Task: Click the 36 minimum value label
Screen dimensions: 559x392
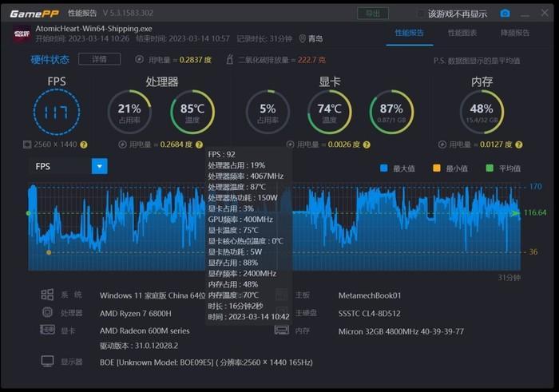Action: (533, 252)
